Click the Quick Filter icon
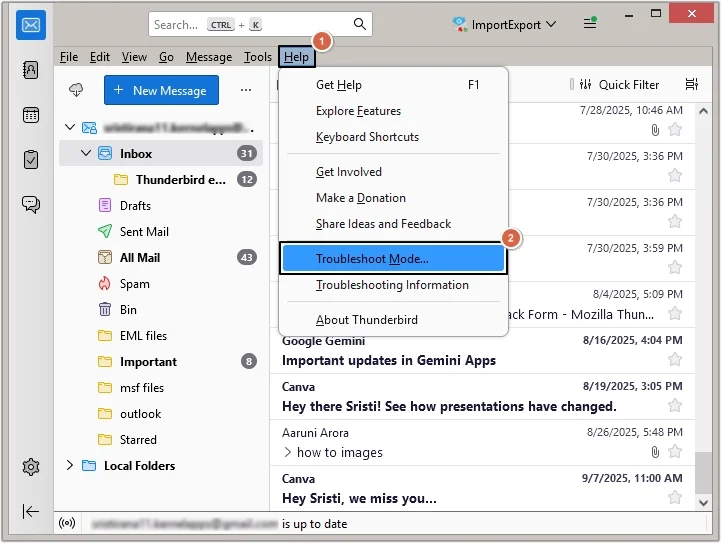This screenshot has width=722, height=544. pos(585,84)
